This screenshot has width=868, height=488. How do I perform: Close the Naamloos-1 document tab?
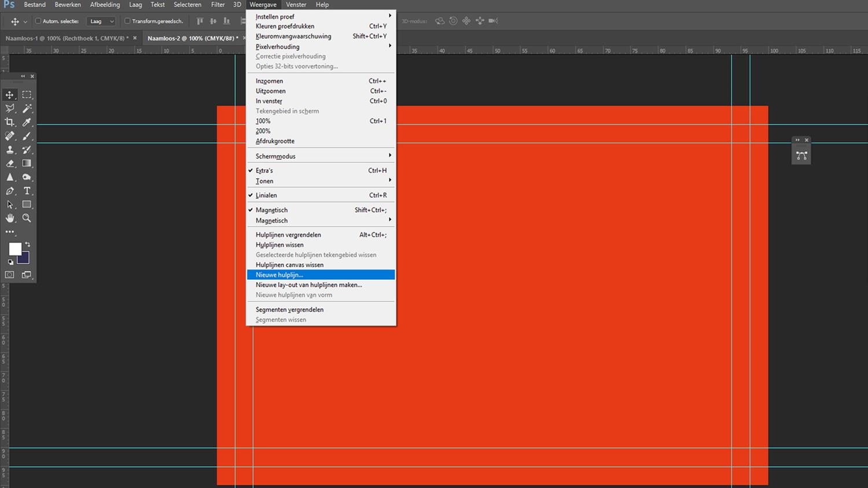coord(135,38)
